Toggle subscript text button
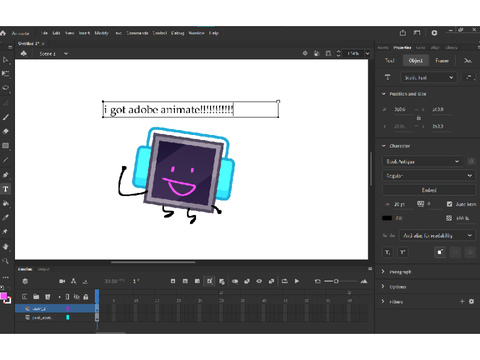Viewport: 480px width, 360px height. tap(388, 252)
